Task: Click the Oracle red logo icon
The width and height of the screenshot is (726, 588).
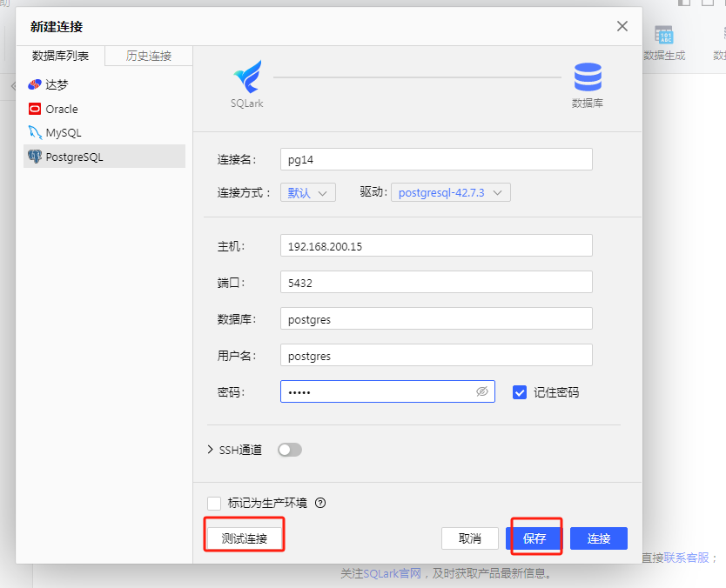Action: 35,109
